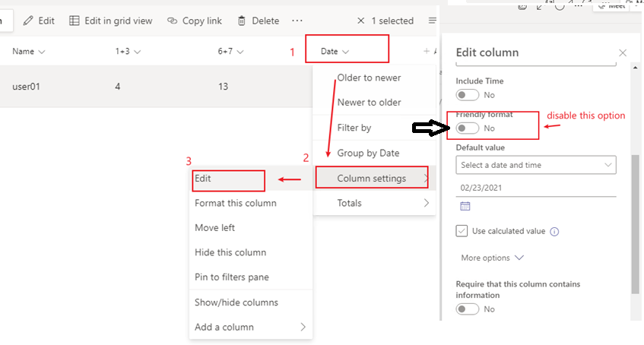
Task: Sort by Newer to older
Action: pos(369,103)
